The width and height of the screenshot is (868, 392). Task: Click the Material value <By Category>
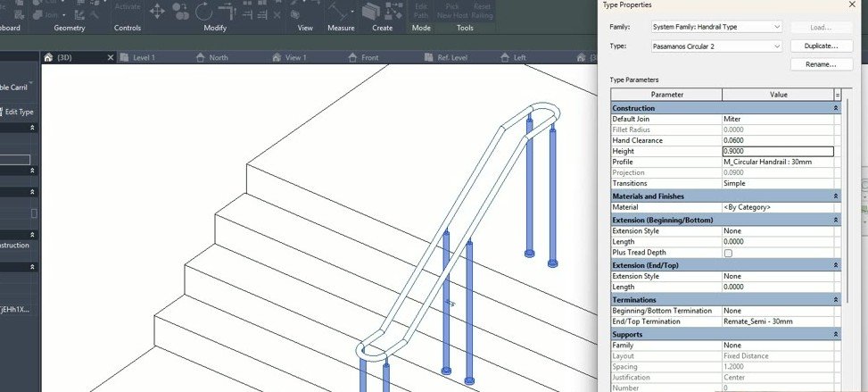coord(778,207)
